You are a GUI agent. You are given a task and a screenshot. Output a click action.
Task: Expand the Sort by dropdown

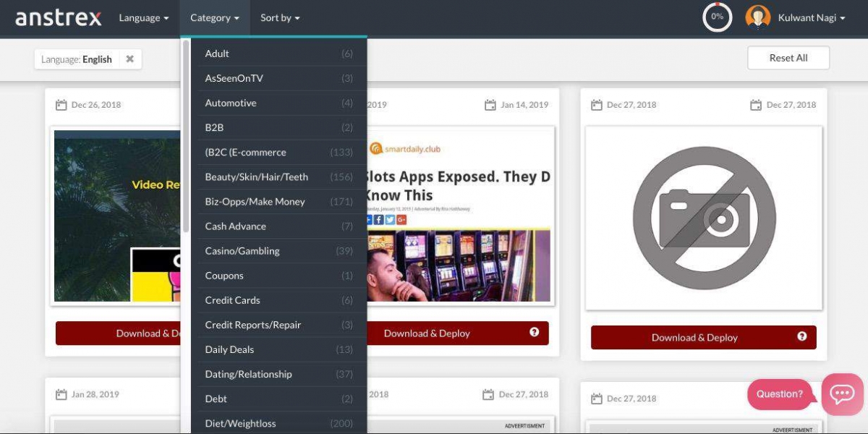280,18
